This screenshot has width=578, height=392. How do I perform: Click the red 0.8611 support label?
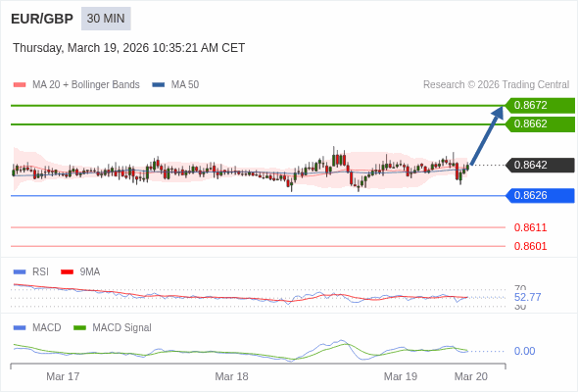(530, 227)
